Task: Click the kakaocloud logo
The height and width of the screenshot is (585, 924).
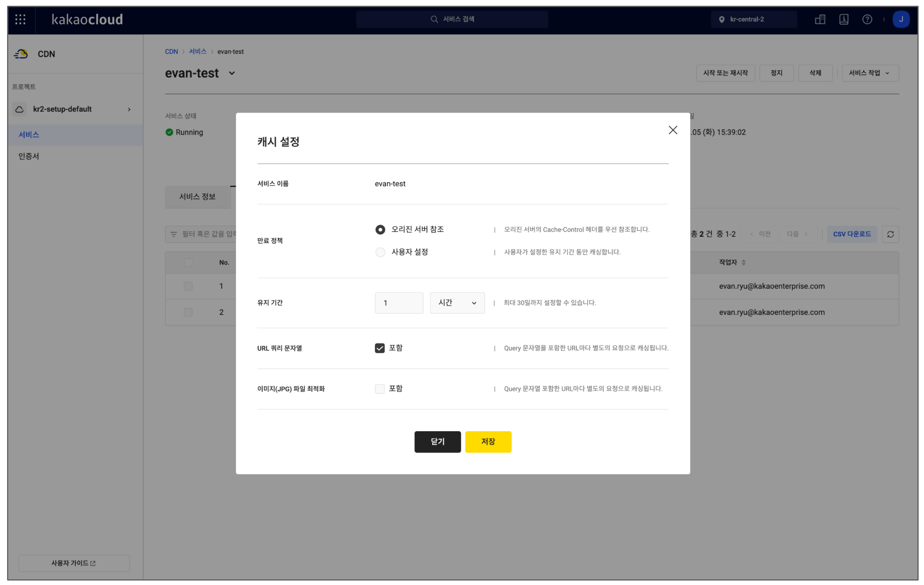Action: 87,19
